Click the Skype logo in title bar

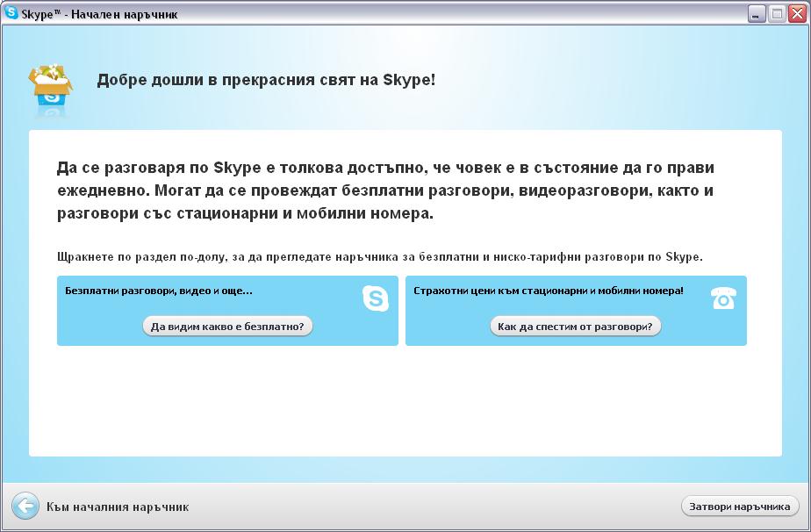point(11,13)
